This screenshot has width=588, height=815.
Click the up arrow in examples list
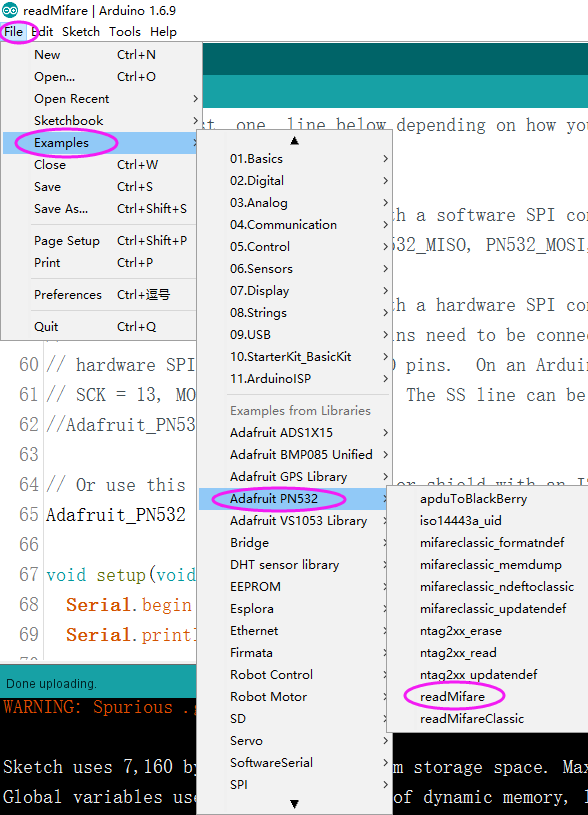294,140
